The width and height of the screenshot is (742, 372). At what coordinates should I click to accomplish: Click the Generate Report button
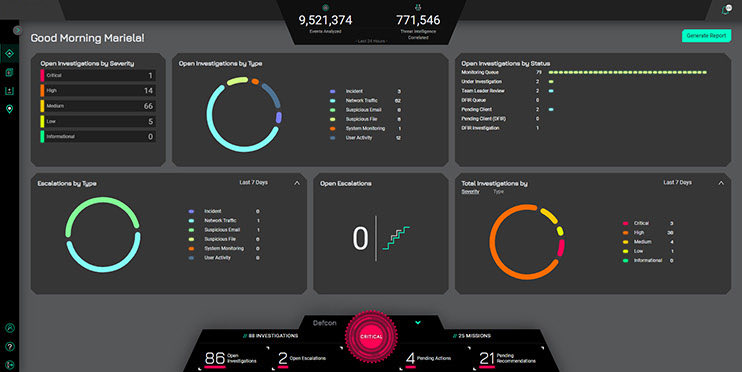[x=706, y=35]
